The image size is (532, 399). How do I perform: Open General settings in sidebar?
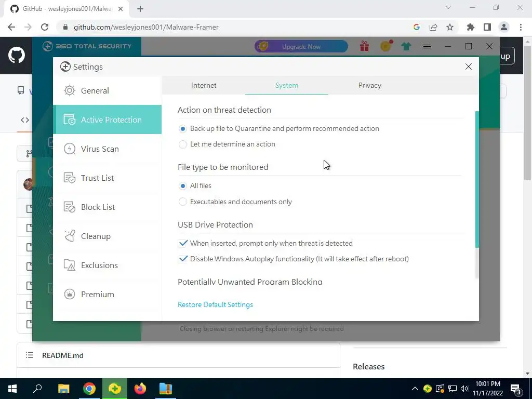coord(107,90)
